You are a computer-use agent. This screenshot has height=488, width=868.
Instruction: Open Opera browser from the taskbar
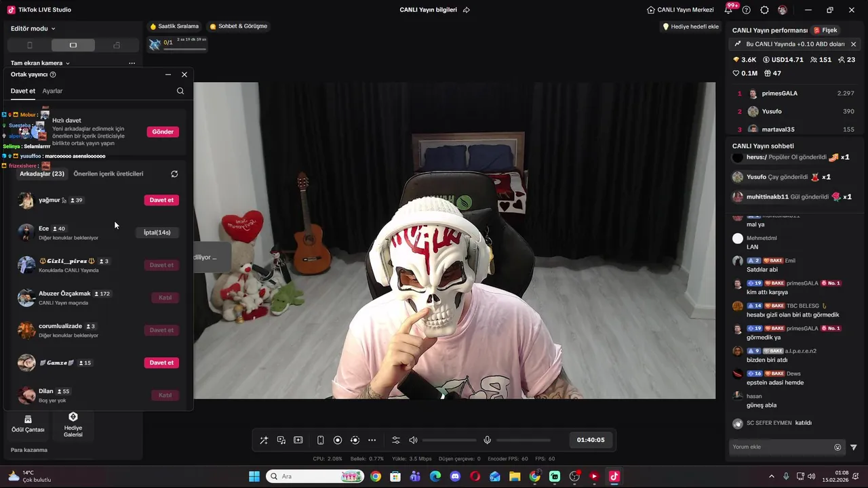pos(475,476)
